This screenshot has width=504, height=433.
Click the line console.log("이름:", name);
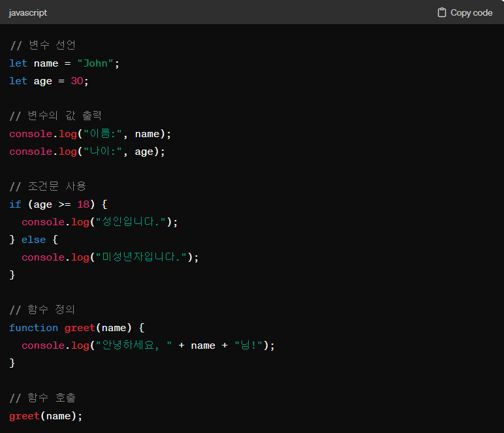point(90,134)
